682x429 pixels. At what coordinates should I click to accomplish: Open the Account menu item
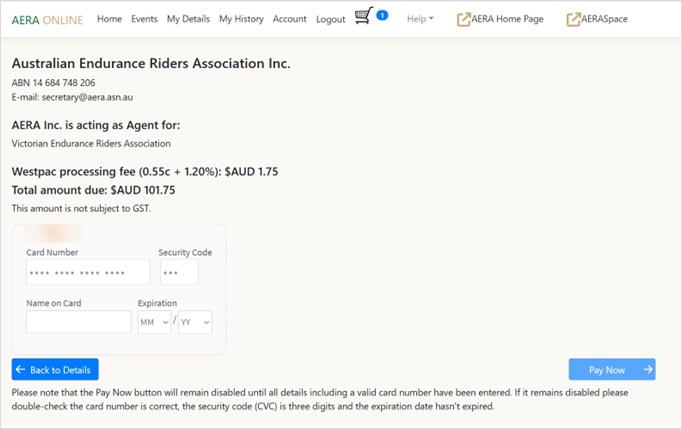(289, 19)
